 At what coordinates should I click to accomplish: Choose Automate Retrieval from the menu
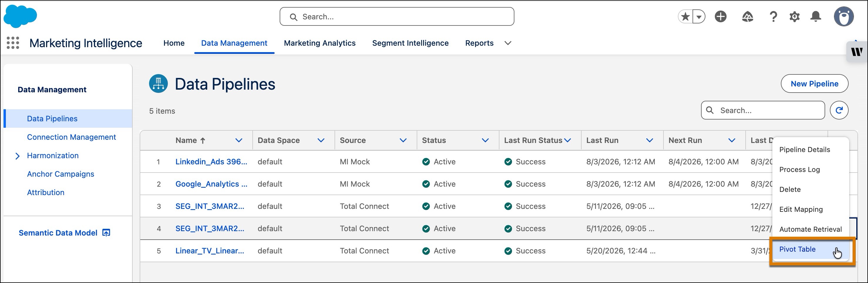click(810, 229)
